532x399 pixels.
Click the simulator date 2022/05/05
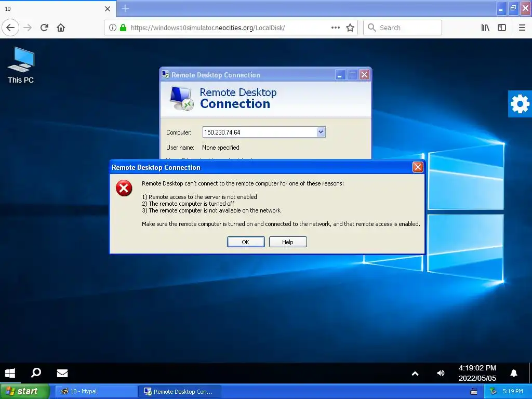pos(477,378)
